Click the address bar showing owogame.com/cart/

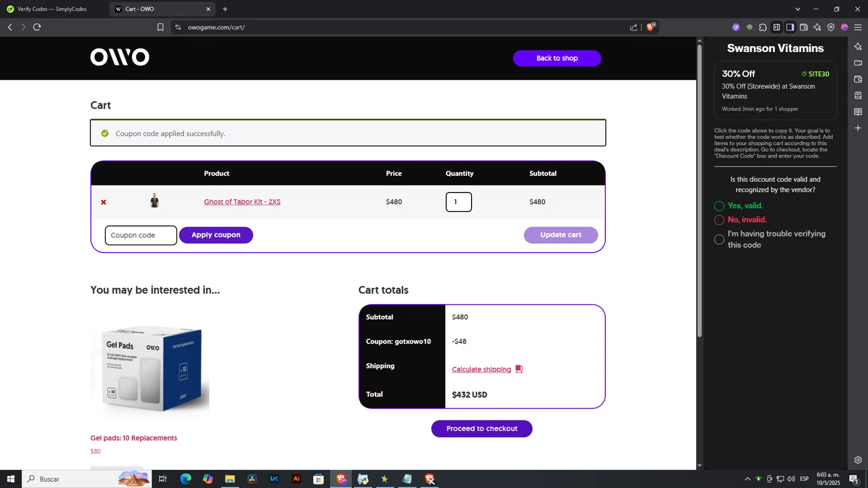point(405,27)
